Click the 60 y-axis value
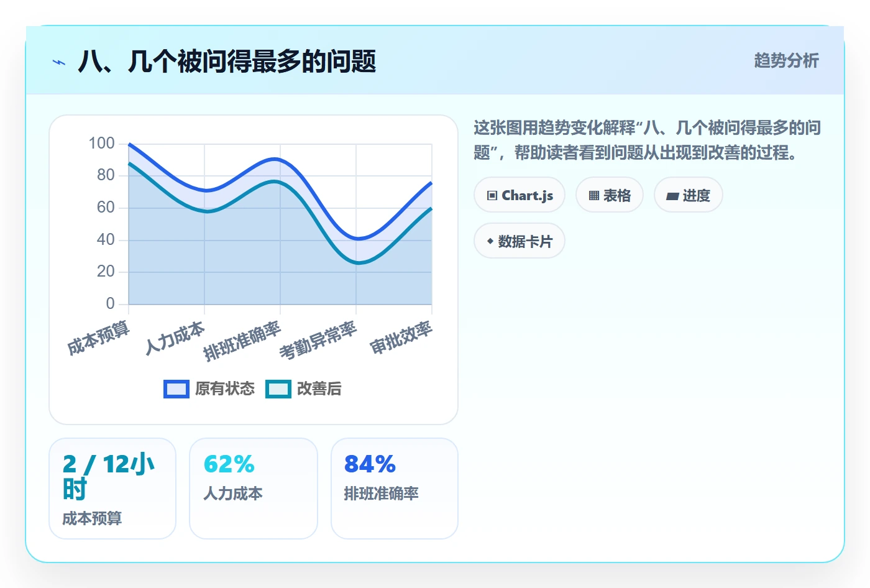The height and width of the screenshot is (588, 870). [106, 208]
